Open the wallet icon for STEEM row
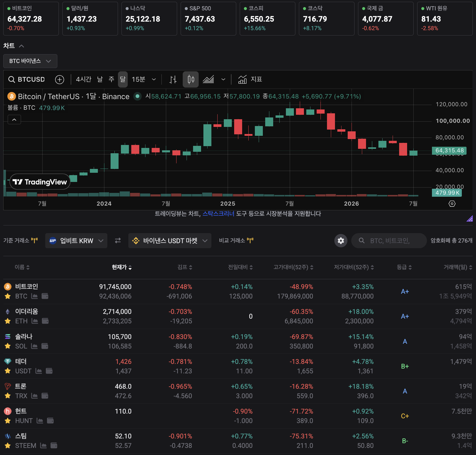This screenshot has height=455, width=476. click(54, 446)
